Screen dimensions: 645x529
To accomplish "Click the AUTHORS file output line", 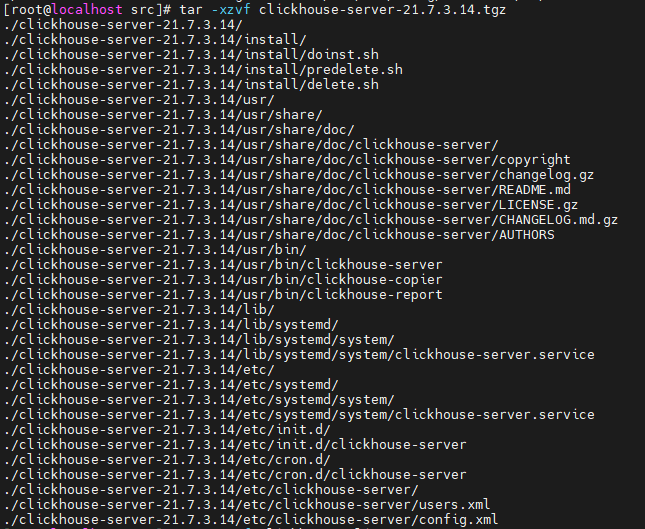I will click(280, 234).
